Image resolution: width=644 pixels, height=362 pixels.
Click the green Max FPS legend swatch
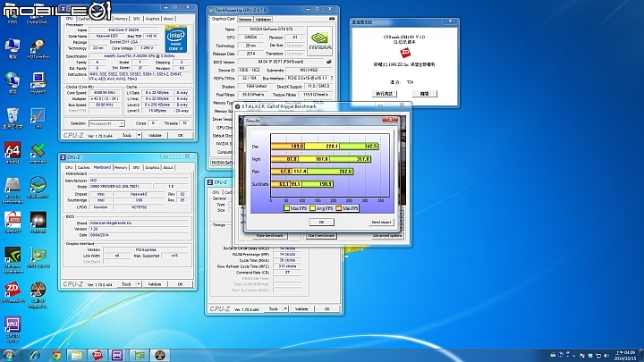286,208
